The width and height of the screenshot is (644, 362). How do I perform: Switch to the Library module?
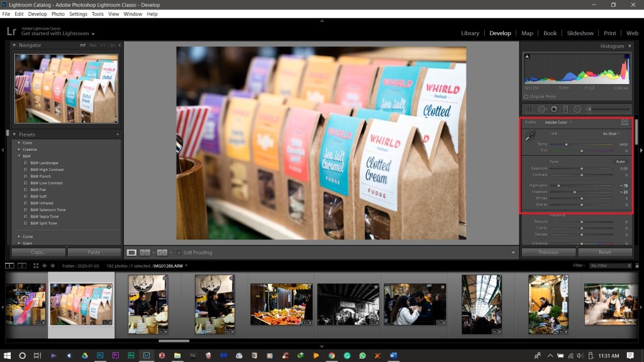(470, 33)
